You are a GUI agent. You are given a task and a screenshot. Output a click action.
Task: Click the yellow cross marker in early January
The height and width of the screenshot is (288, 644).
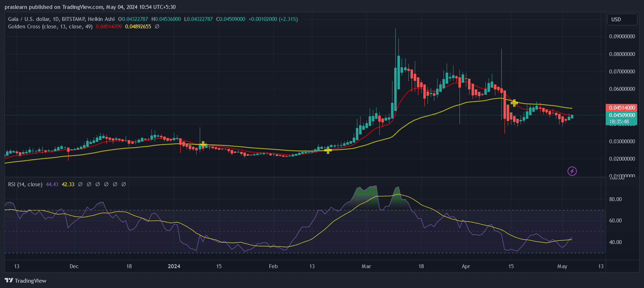pyautogui.click(x=203, y=144)
